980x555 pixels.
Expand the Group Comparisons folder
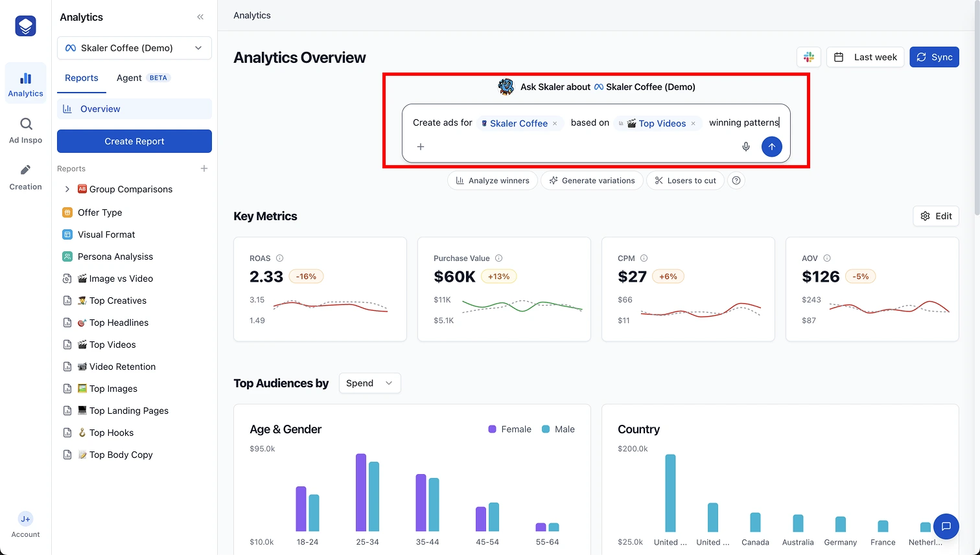pos(67,189)
